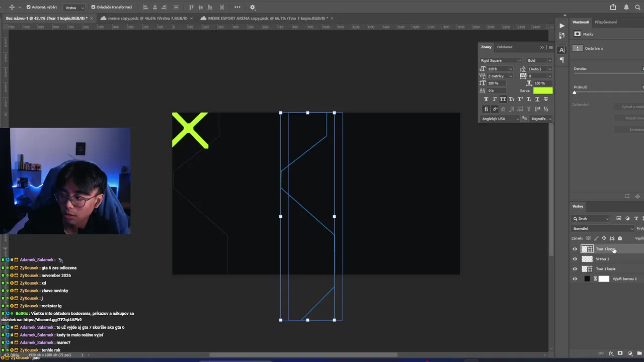Hide the top Tvar 1 kopie layer
Viewport: 644px width, 362px height.
pos(575,249)
